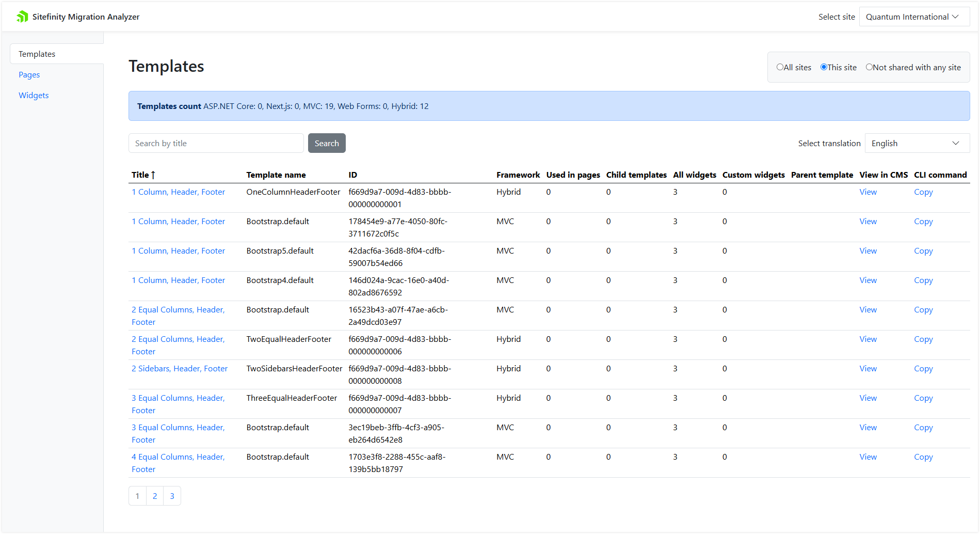Choose Not shared with any site option
The width and height of the screenshot is (980, 534).
(869, 67)
